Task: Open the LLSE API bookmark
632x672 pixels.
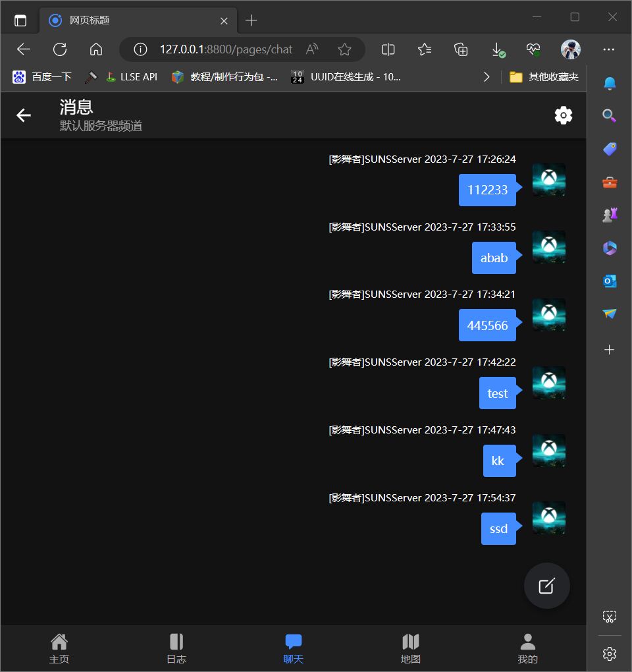Action: (132, 76)
